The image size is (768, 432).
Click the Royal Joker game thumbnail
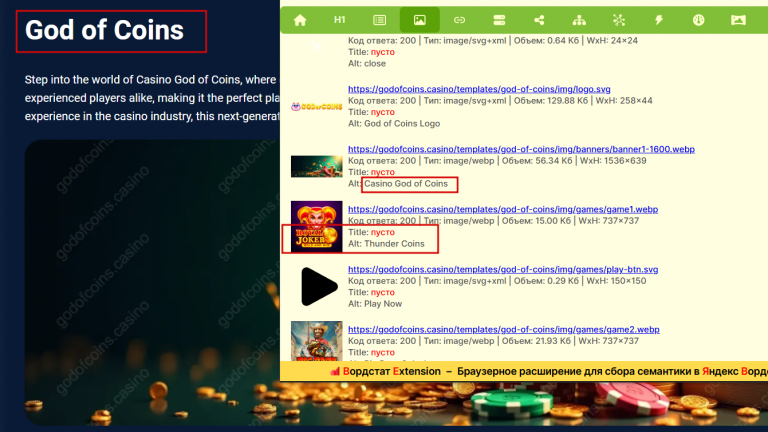[x=316, y=226]
